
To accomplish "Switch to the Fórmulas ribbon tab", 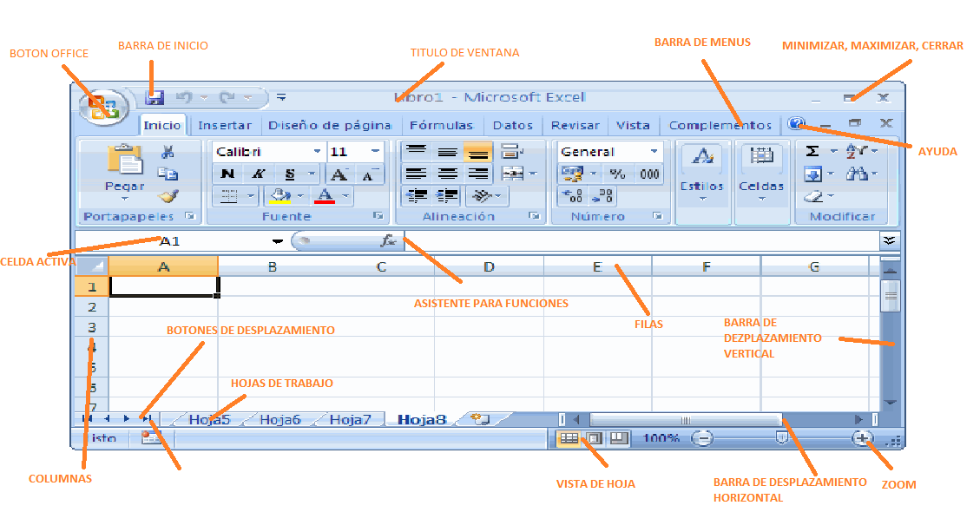I will (x=443, y=124).
